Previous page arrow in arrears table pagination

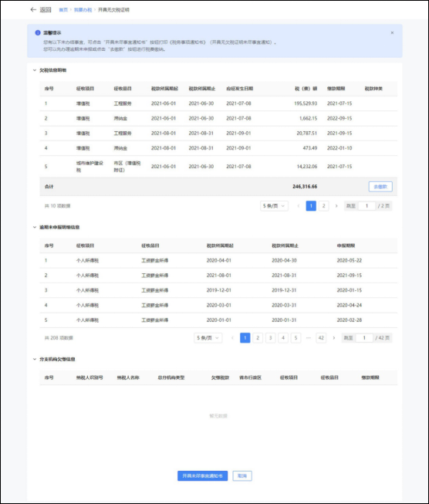tap(299, 206)
